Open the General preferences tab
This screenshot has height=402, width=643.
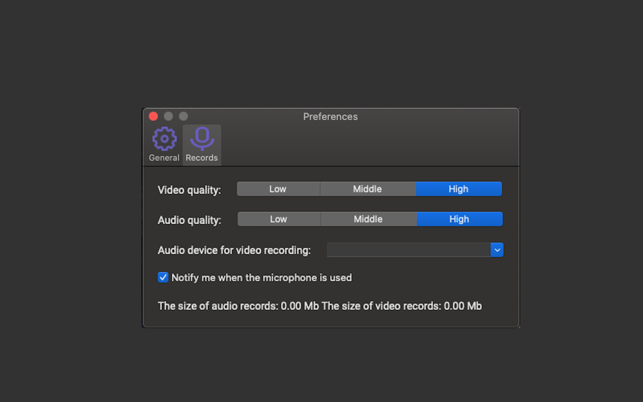(x=164, y=145)
